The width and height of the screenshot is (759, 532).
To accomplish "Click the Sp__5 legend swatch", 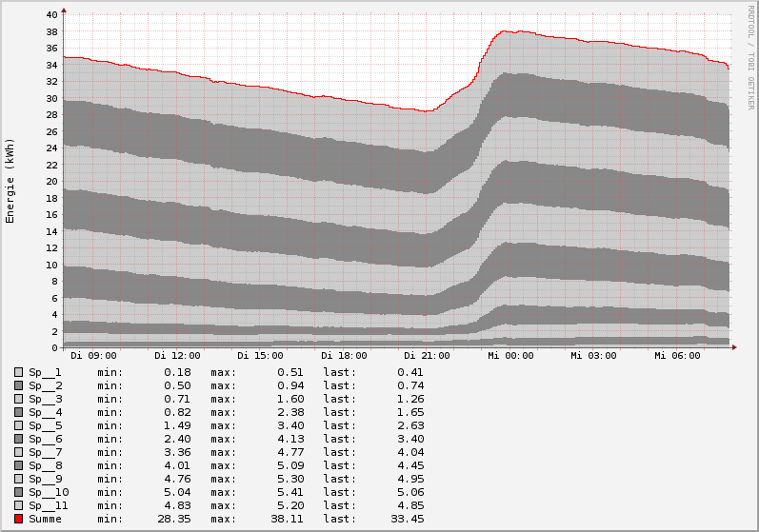I will (18, 425).
